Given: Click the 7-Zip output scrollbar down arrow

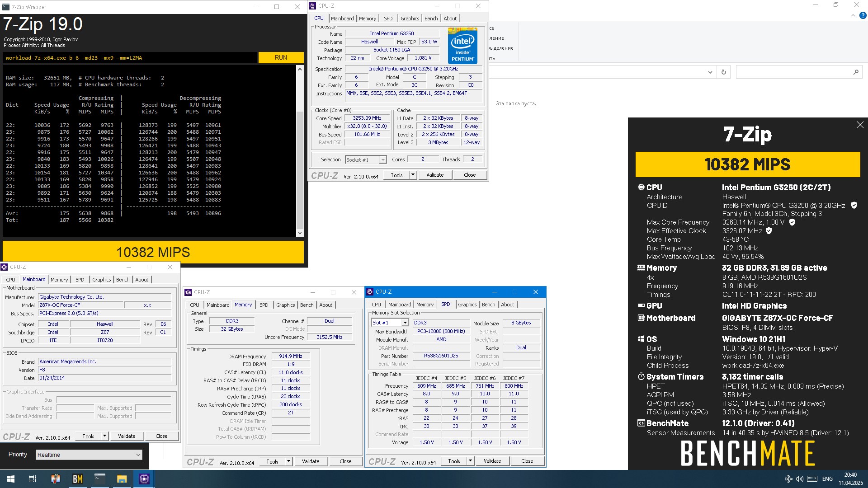Looking at the screenshot, I should 300,233.
